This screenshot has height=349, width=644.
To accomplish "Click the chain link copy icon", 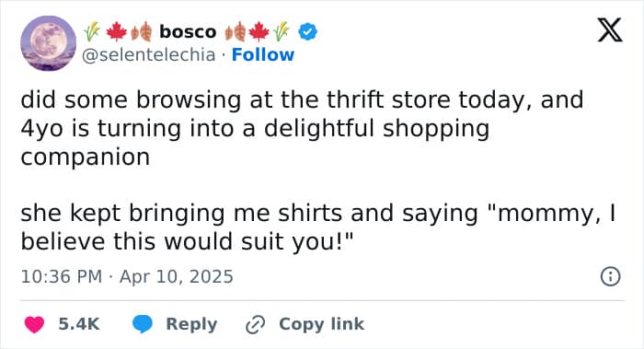I will click(255, 324).
